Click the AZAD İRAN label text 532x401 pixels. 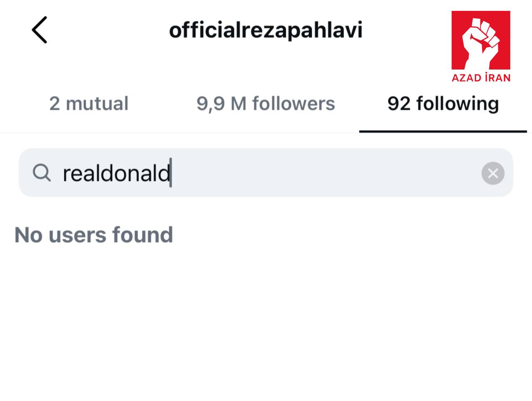[481, 78]
